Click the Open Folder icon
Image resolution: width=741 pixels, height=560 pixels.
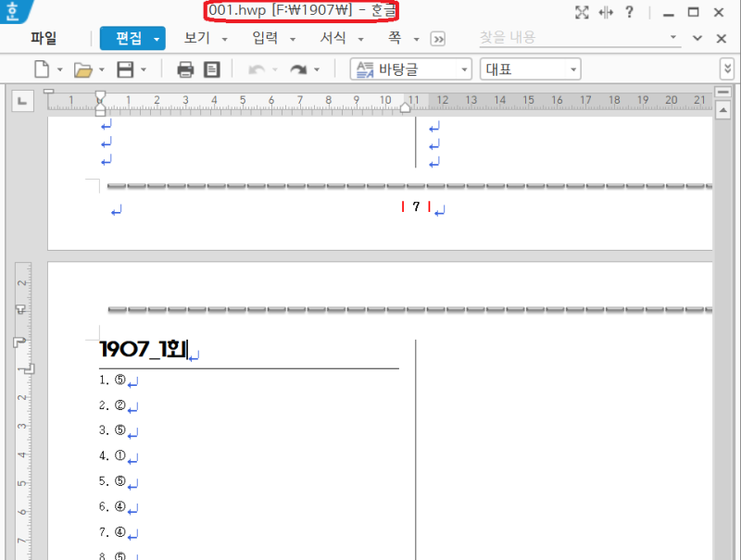82,69
